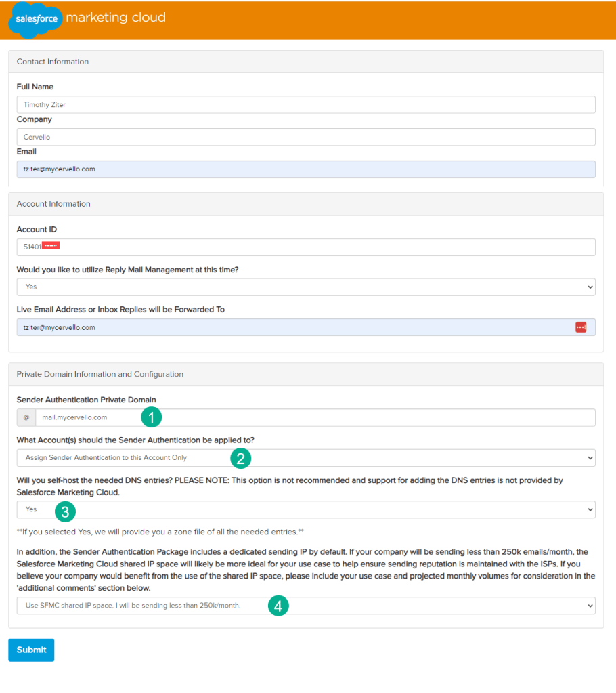Open the Reply Mail Management dropdown
Image resolution: width=616 pixels, height=693 pixels.
(x=305, y=287)
